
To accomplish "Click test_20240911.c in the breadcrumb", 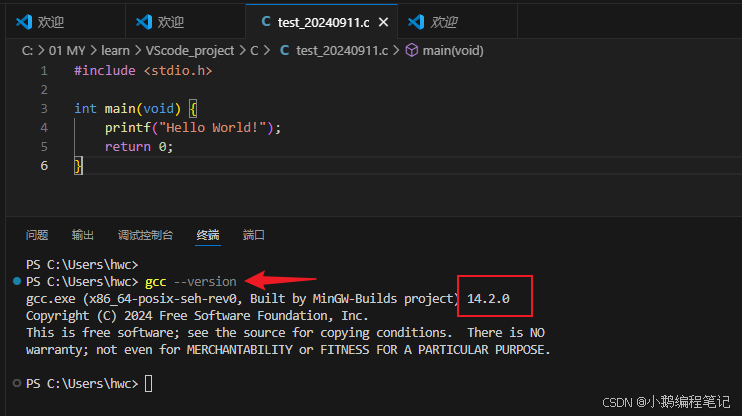I will pyautogui.click(x=342, y=51).
